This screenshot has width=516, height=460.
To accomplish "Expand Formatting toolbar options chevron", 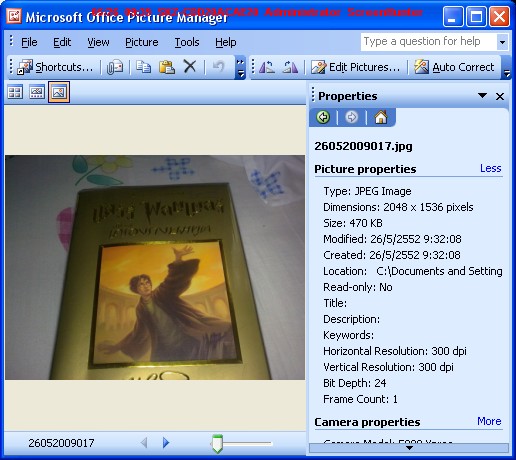I will 506,67.
